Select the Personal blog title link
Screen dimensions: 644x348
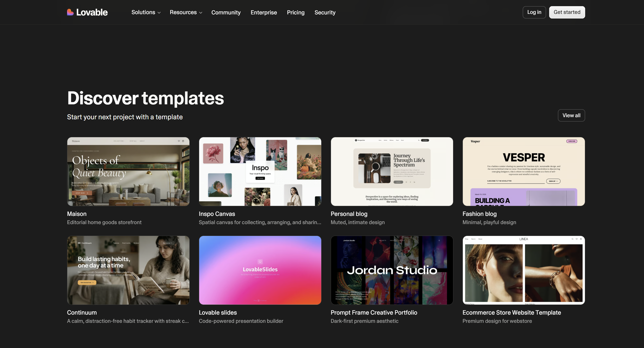point(349,214)
